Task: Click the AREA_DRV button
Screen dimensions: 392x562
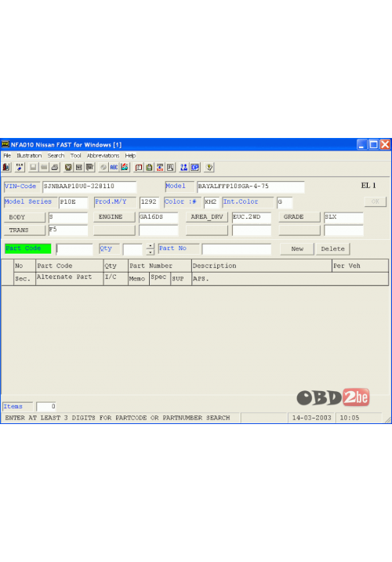Action: 206,217
